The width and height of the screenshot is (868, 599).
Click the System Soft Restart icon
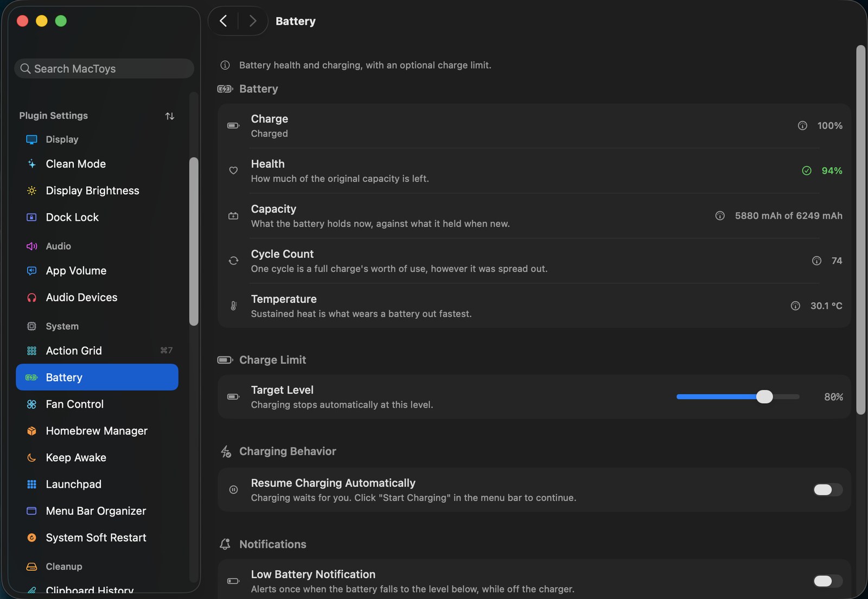(31, 538)
